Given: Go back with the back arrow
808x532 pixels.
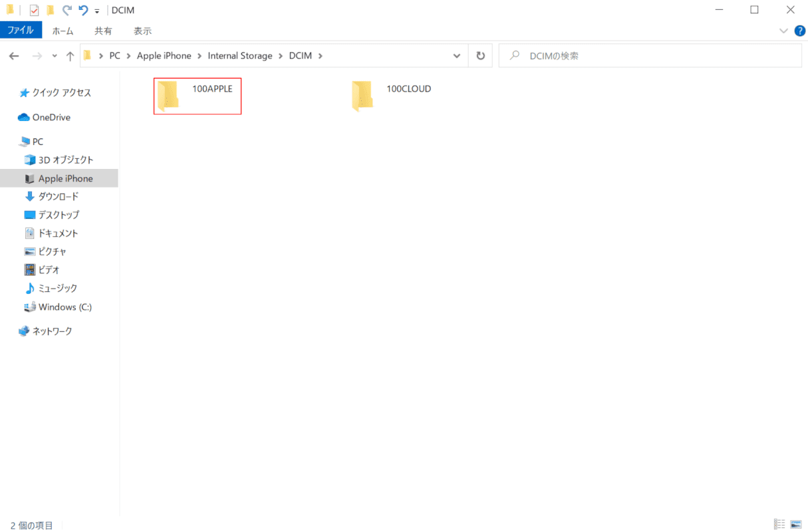Looking at the screenshot, I should click(x=15, y=56).
